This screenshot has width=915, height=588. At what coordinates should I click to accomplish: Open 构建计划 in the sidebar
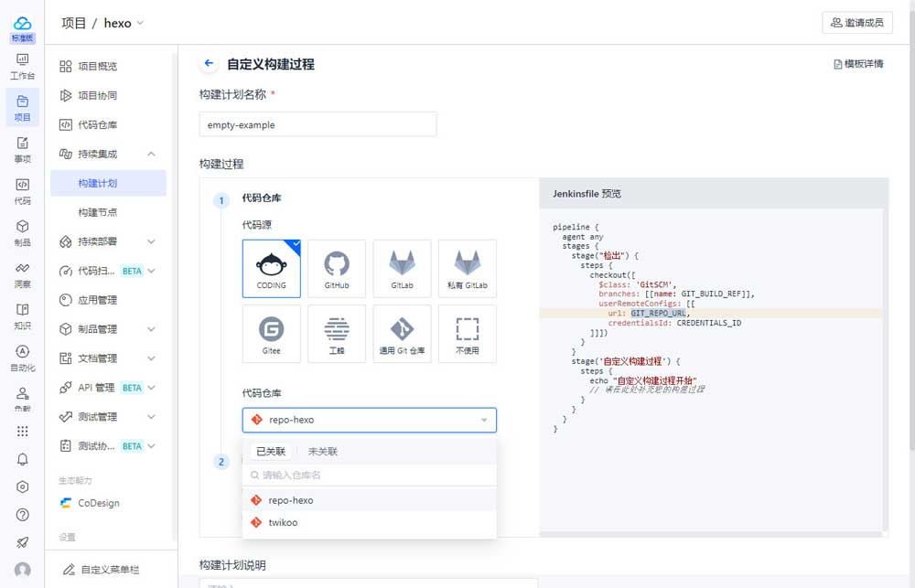[x=109, y=183]
